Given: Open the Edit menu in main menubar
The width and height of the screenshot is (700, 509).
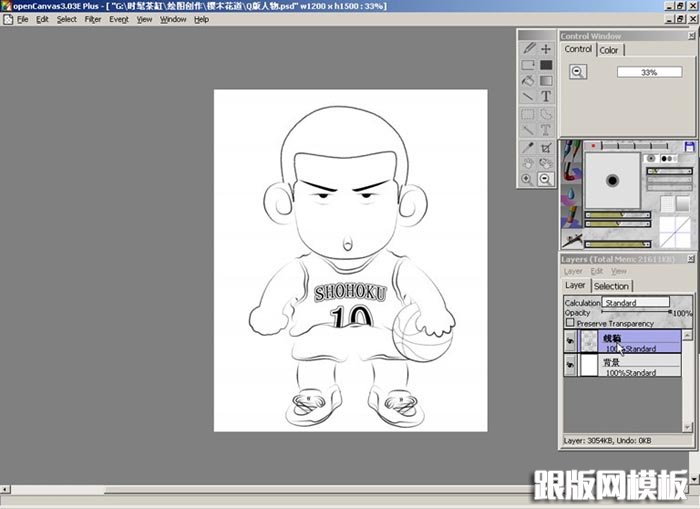Looking at the screenshot, I should tap(42, 20).
